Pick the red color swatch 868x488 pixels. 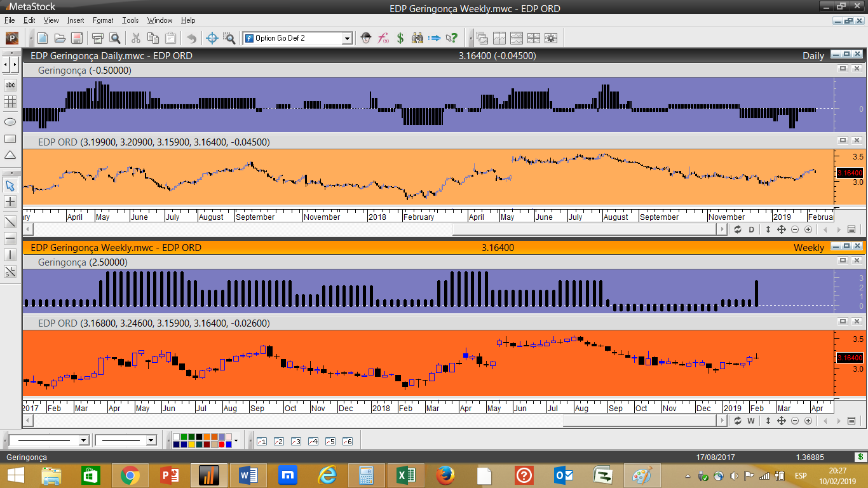[x=222, y=444]
